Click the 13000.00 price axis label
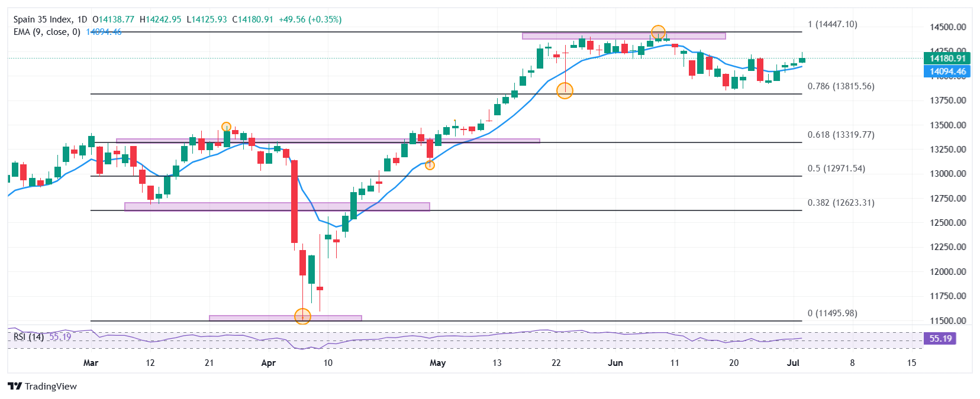Viewport: 980px width, 399px height. click(x=948, y=174)
